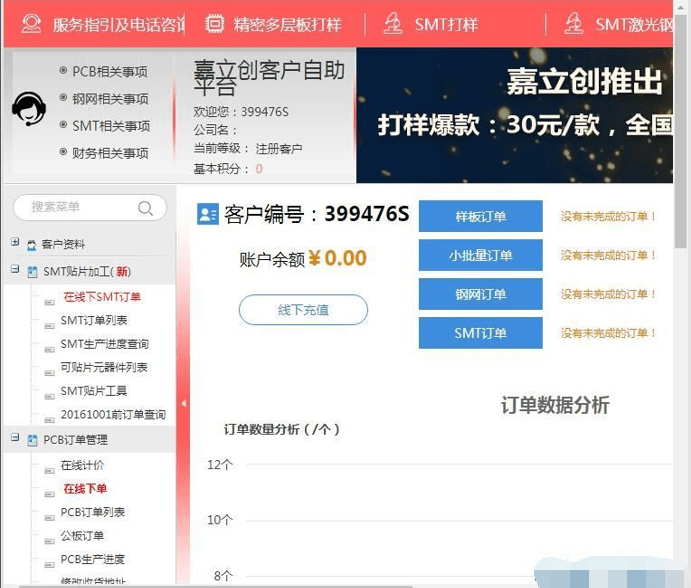The image size is (691, 588).
Task: Click the item icon left of SMT订单列表
Action: click(x=49, y=326)
